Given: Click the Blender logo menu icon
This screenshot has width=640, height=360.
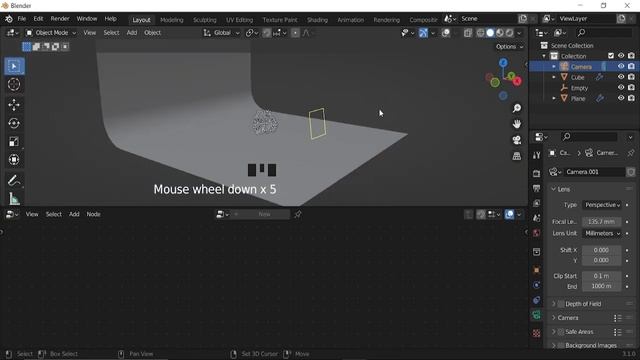Looking at the screenshot, I should pos(9,19).
